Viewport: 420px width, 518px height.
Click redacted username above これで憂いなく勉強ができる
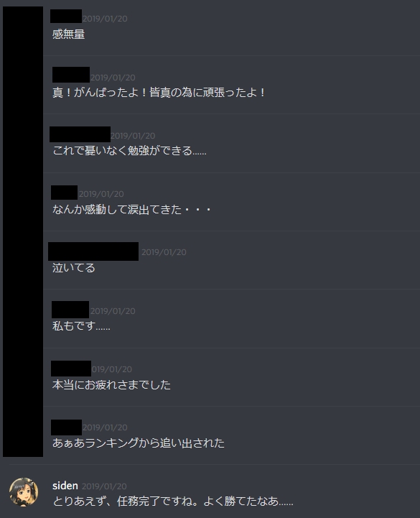click(80, 134)
